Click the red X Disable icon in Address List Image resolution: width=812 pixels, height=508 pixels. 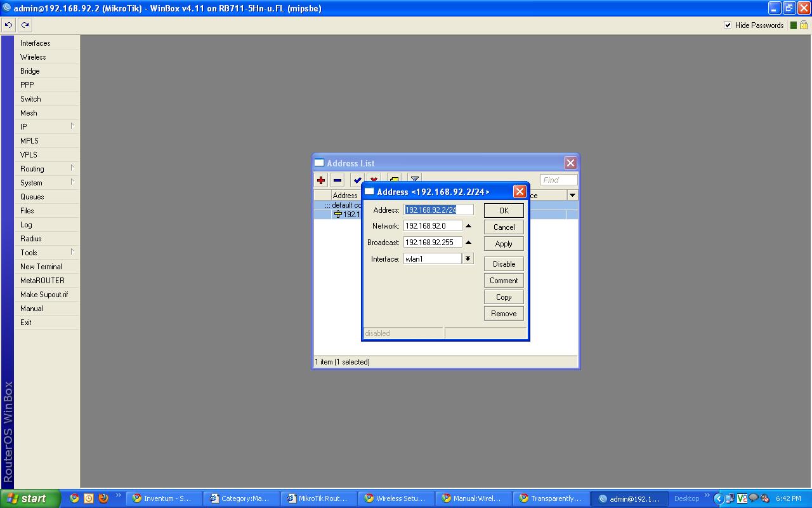[x=374, y=178]
